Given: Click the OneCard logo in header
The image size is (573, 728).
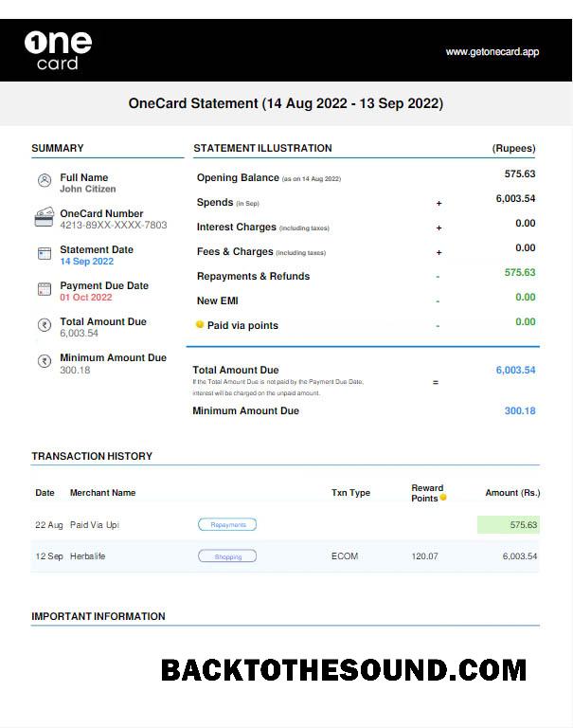Looking at the screenshot, I should coord(58,50).
